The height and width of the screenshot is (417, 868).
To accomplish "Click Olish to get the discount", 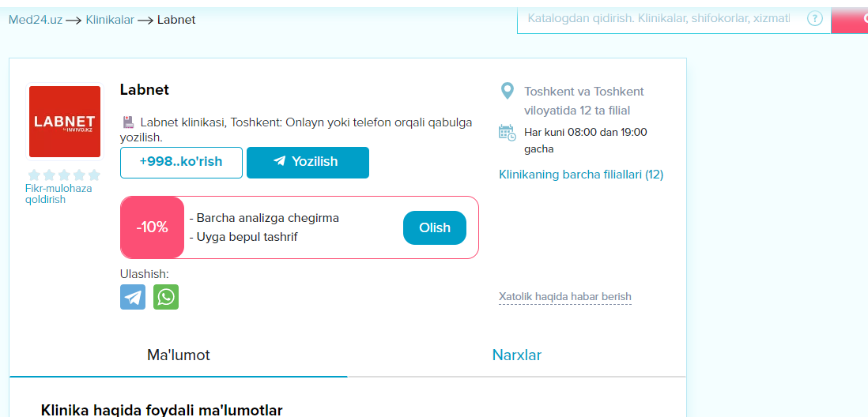I will (x=435, y=228).
